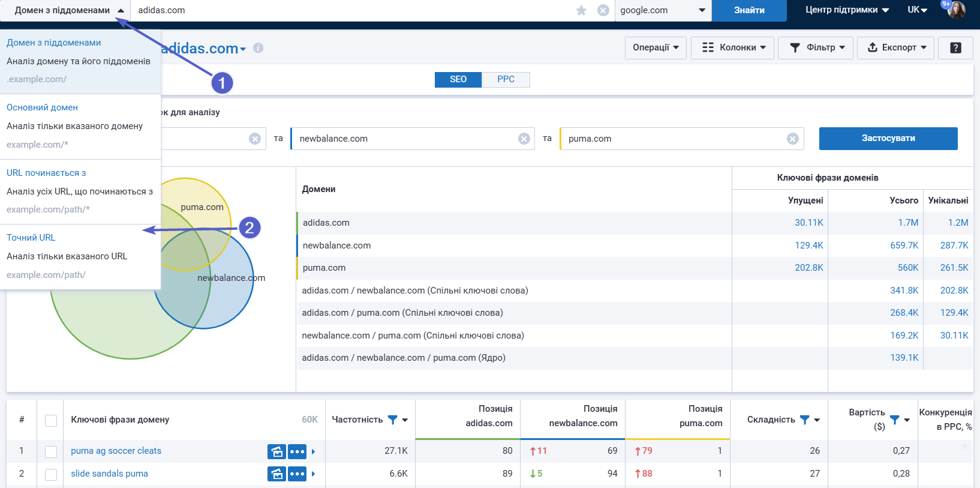Open adidas/puma common keywords 268.4K
Viewport: 980px width, 488px height.
904,313
